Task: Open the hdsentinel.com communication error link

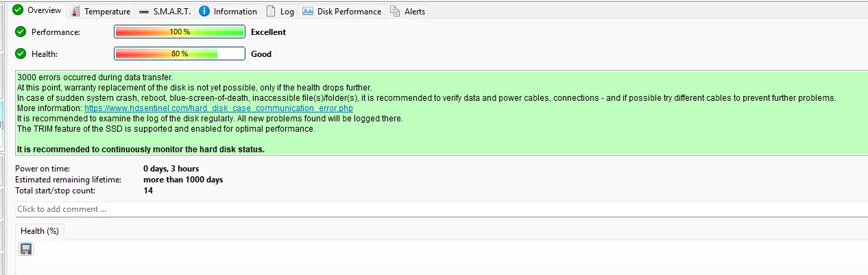Action: click(218, 108)
